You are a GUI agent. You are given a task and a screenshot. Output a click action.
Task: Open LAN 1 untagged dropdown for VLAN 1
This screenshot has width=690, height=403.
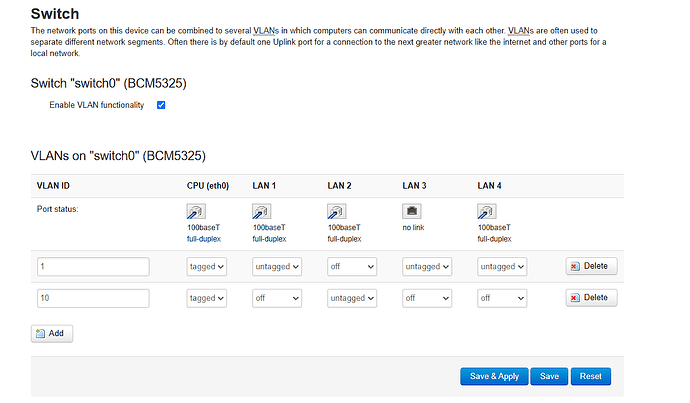[x=277, y=267]
